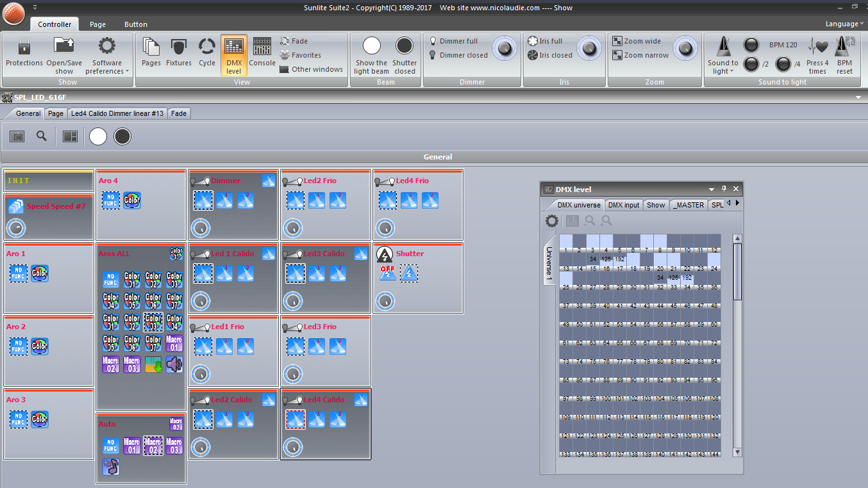Select Macro 03 in the Auto group
The height and width of the screenshot is (488, 868).
tap(174, 446)
